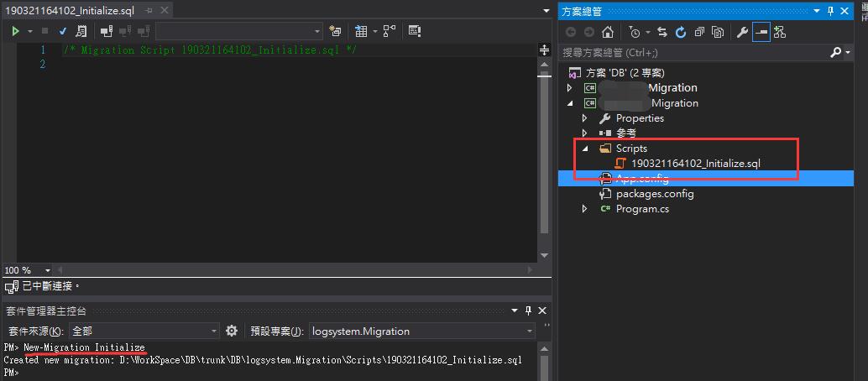The image size is (868, 381).
Task: Select the 方案 'DB' solution node
Action: [625, 72]
